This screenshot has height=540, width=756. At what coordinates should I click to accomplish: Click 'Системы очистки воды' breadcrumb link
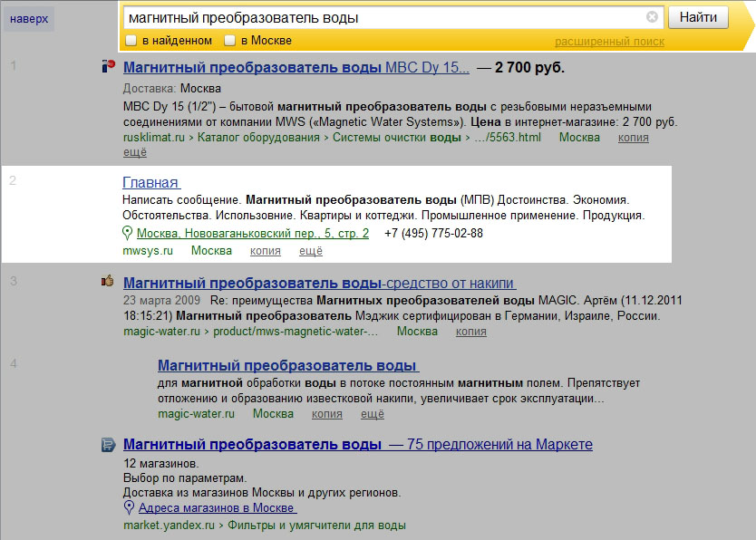397,138
